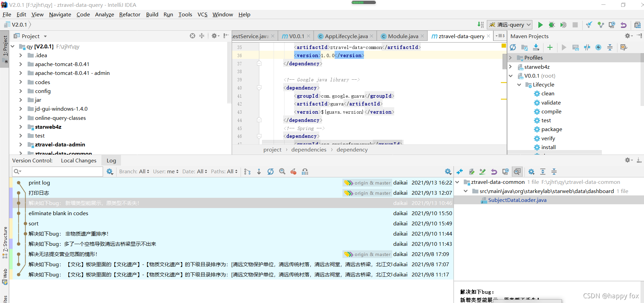Click the locate target icon in Project panel

click(193, 36)
